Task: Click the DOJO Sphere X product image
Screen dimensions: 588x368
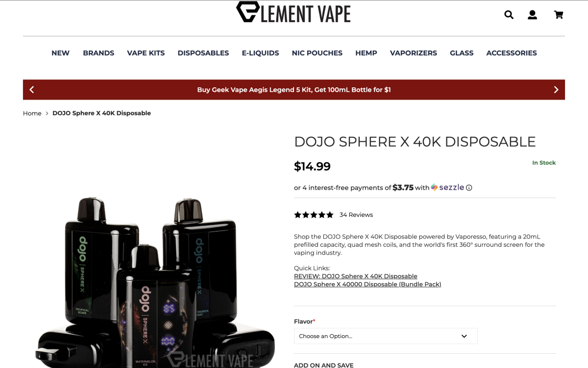Action: click(154, 281)
